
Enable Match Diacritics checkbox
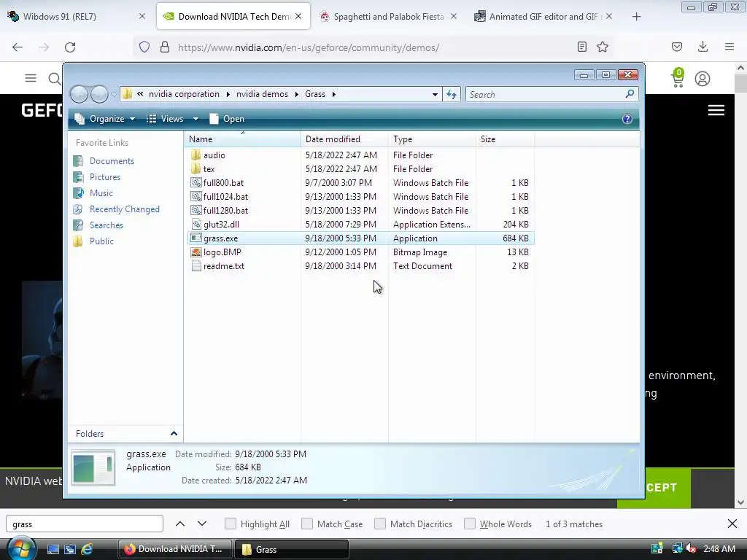379,524
